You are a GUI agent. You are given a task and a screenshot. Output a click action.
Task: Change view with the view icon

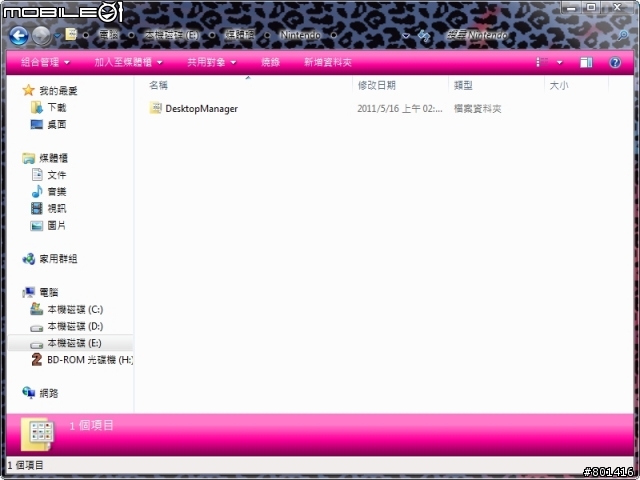pos(542,62)
